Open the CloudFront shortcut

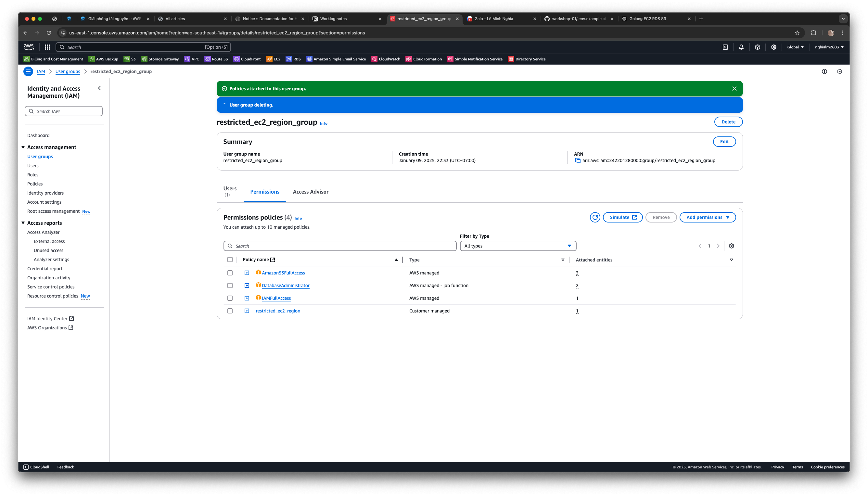(247, 59)
